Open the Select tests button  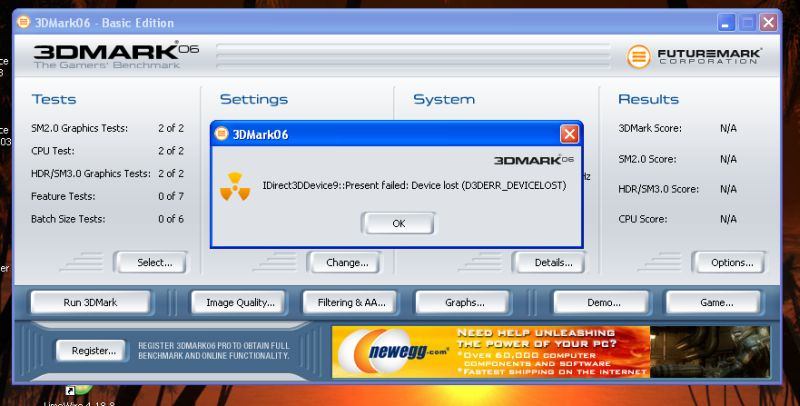point(151,262)
